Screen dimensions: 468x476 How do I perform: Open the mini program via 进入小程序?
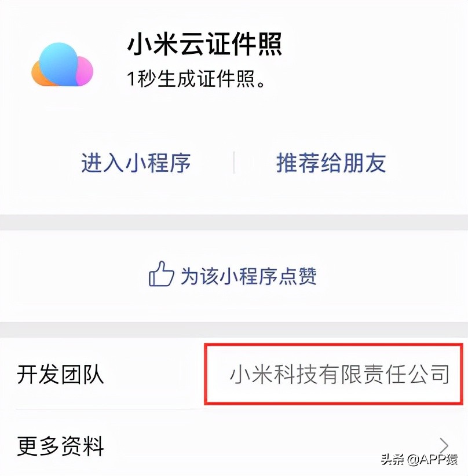point(137,164)
